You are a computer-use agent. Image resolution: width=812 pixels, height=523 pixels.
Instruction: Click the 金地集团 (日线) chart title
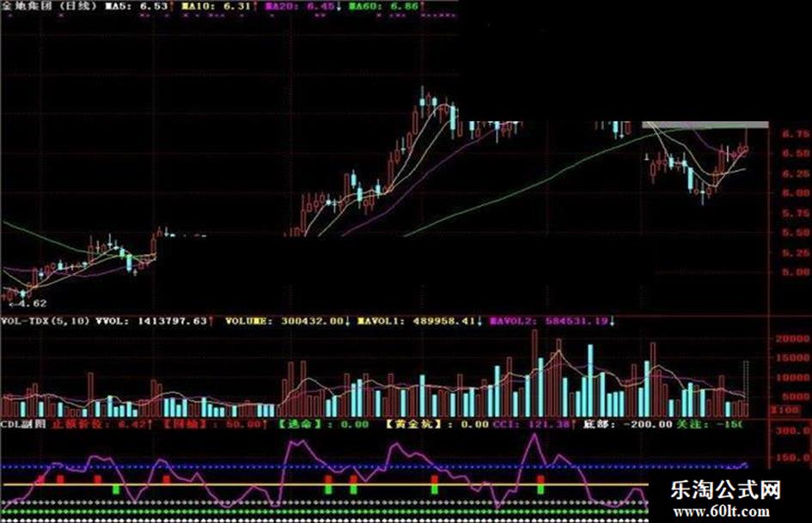49,6
